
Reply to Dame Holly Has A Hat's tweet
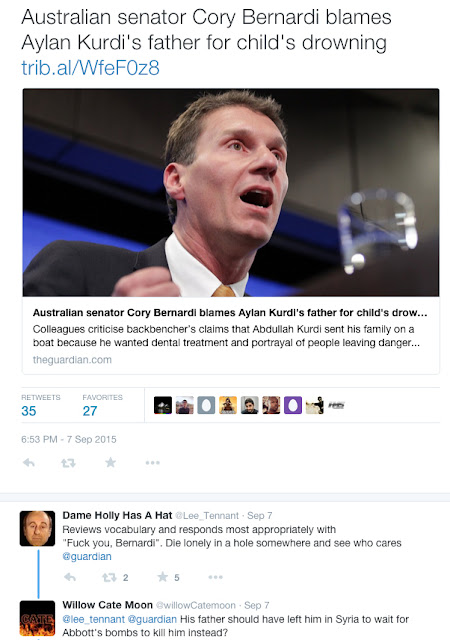[x=70, y=577]
